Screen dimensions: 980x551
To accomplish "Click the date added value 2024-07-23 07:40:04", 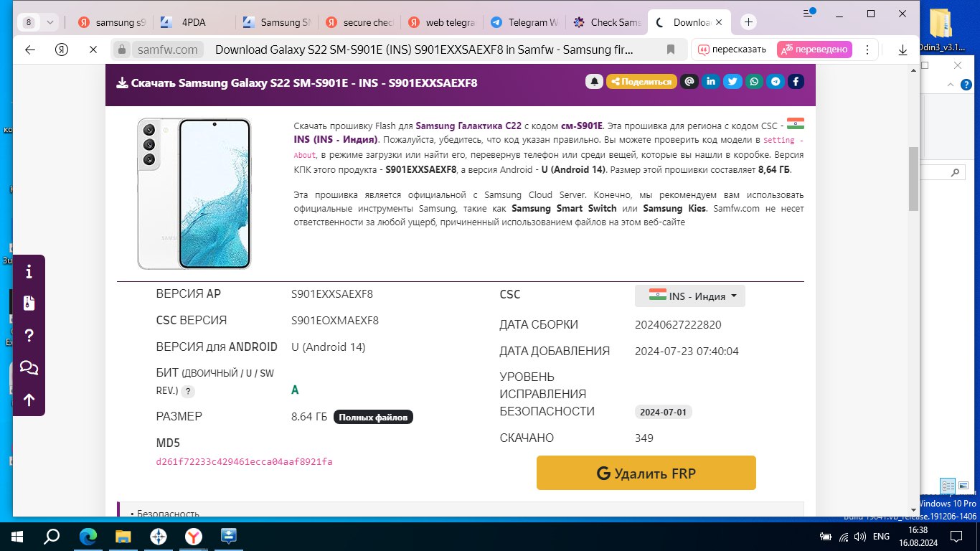I will (687, 352).
